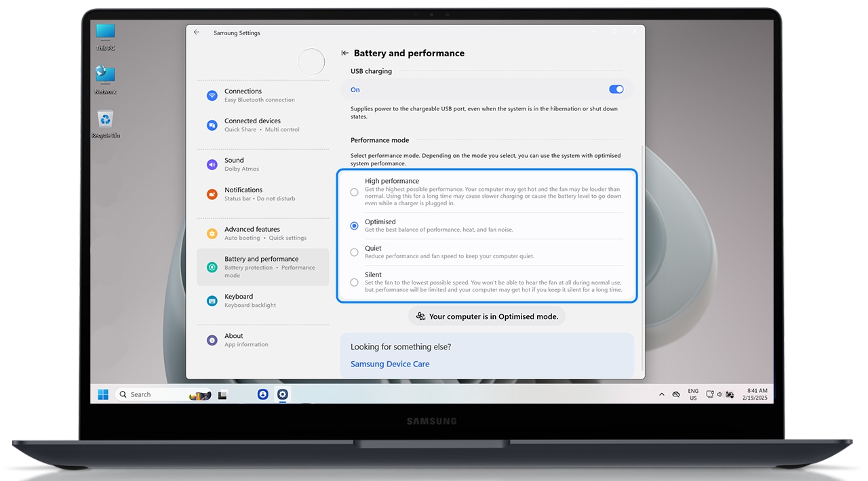This screenshot has height=481, width=868.
Task: Open the ENG US language switcher
Action: (x=693, y=394)
